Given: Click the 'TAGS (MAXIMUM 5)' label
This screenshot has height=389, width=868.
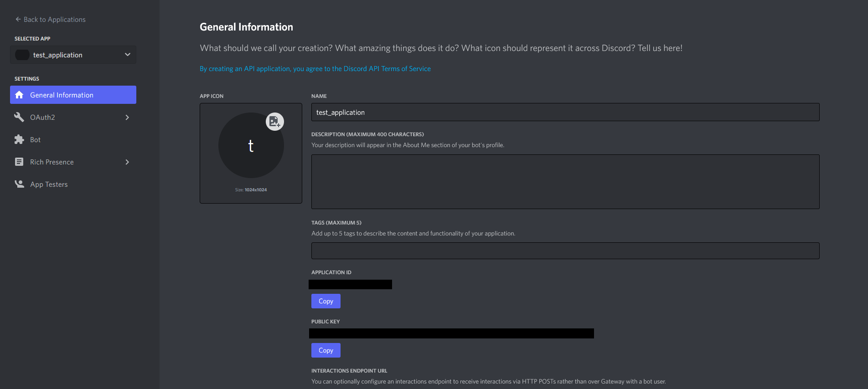Looking at the screenshot, I should (336, 223).
